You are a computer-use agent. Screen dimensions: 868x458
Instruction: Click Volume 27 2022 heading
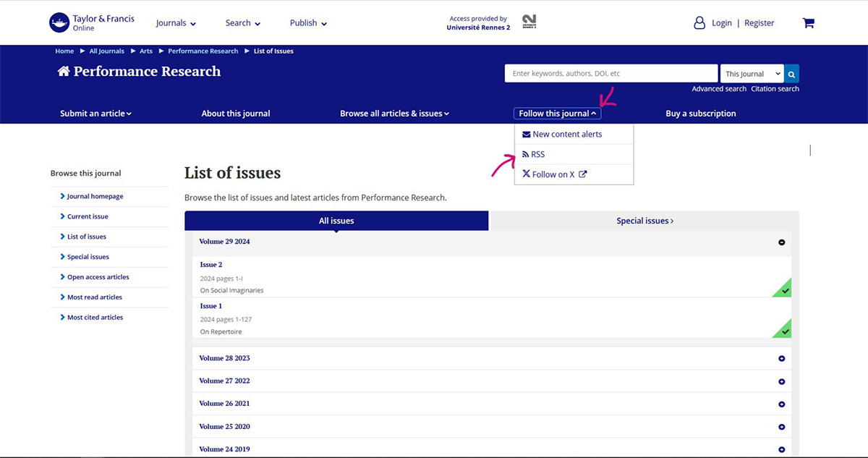pos(224,381)
